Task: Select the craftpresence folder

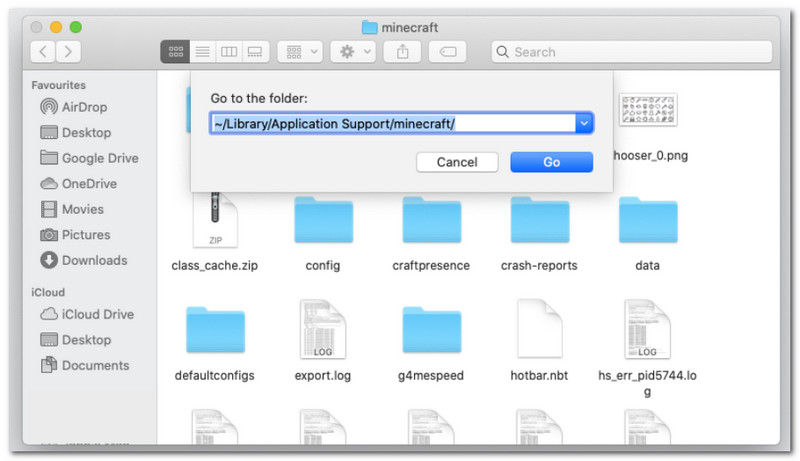Action: click(x=432, y=220)
